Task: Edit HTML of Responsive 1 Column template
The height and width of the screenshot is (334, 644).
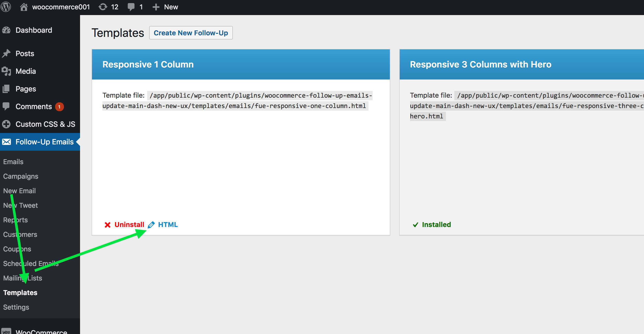Action: (168, 225)
